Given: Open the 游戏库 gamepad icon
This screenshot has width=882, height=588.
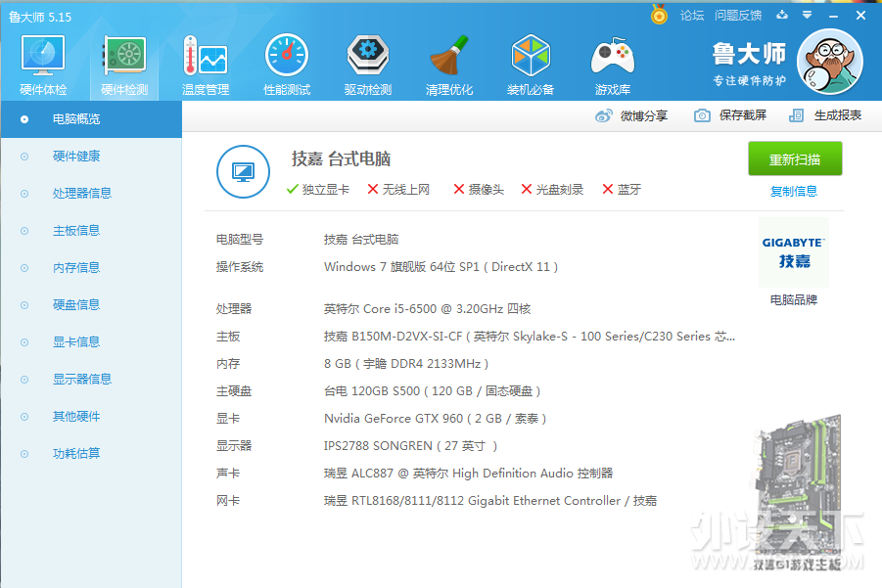Looking at the screenshot, I should click(x=613, y=58).
